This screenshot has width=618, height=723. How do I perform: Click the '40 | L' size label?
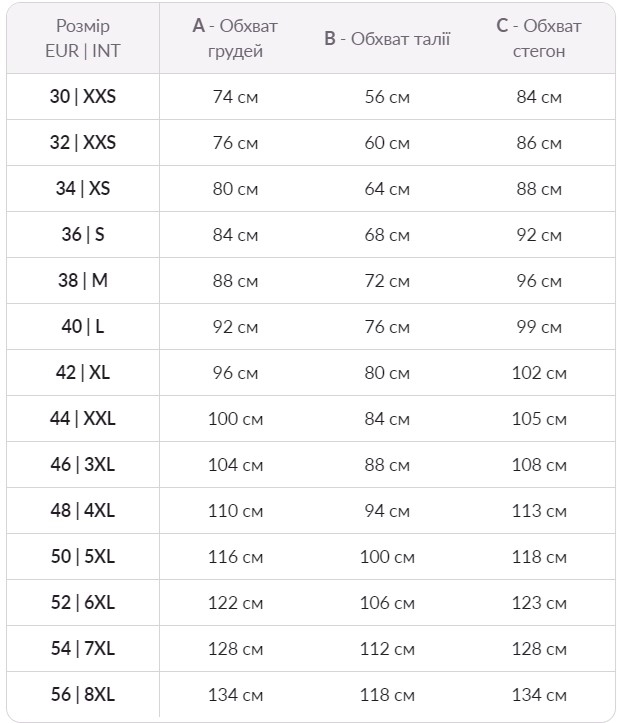(x=83, y=326)
